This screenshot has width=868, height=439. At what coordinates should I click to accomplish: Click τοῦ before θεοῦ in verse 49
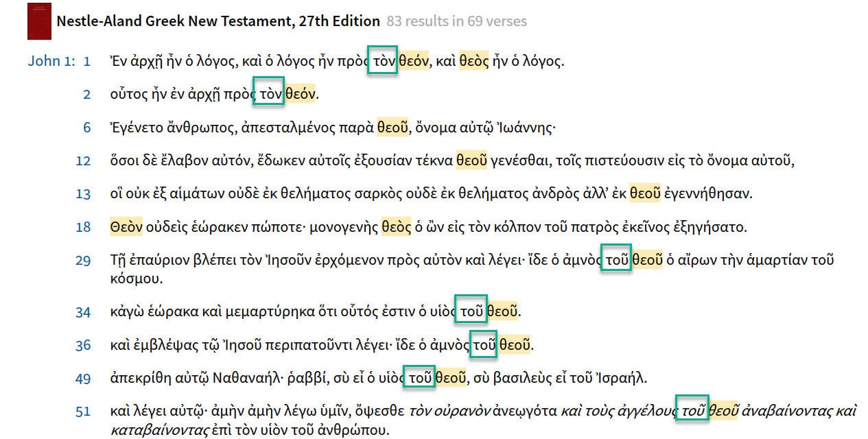421,378
